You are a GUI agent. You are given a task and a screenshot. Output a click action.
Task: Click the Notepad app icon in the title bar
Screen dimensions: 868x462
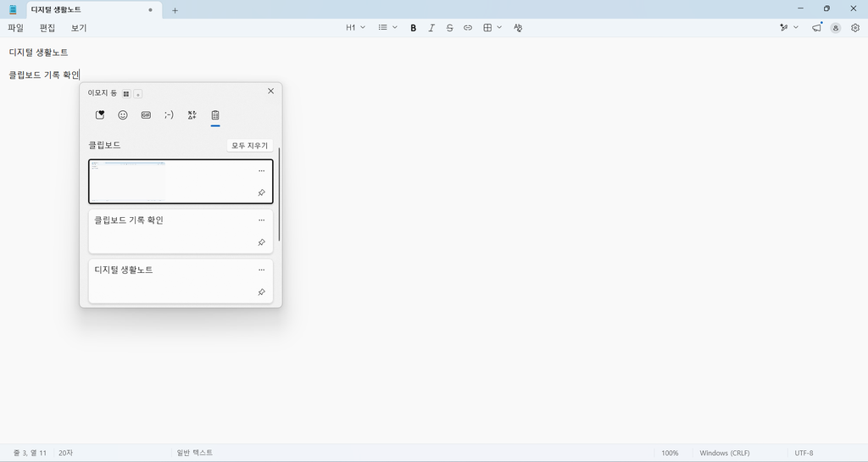pos(14,9)
